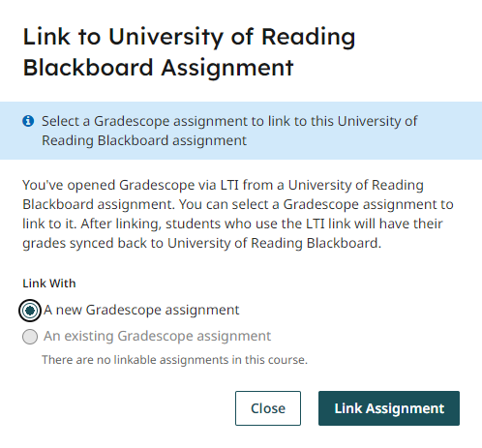
Task: Select the new Gradescope assignment radio button
Action: tap(30, 311)
